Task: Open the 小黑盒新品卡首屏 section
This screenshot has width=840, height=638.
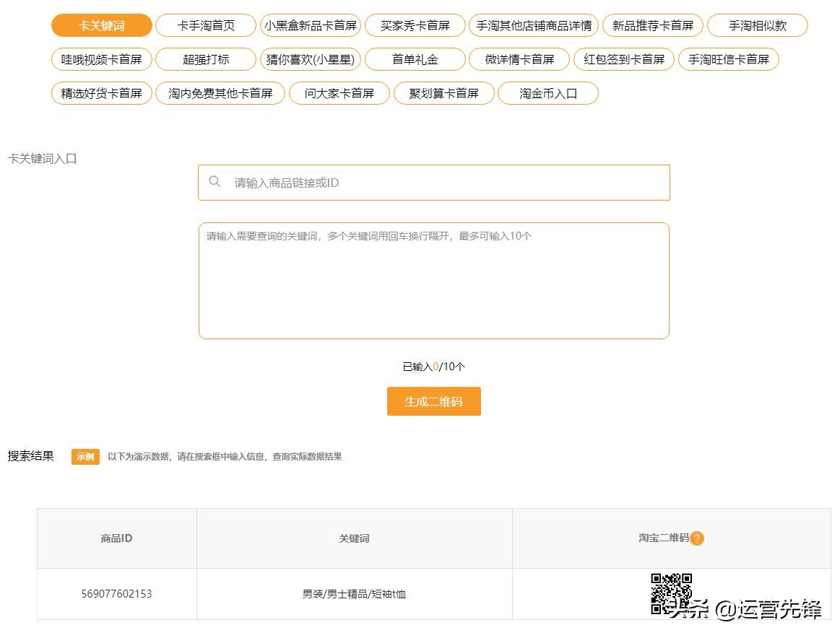Action: (310, 25)
